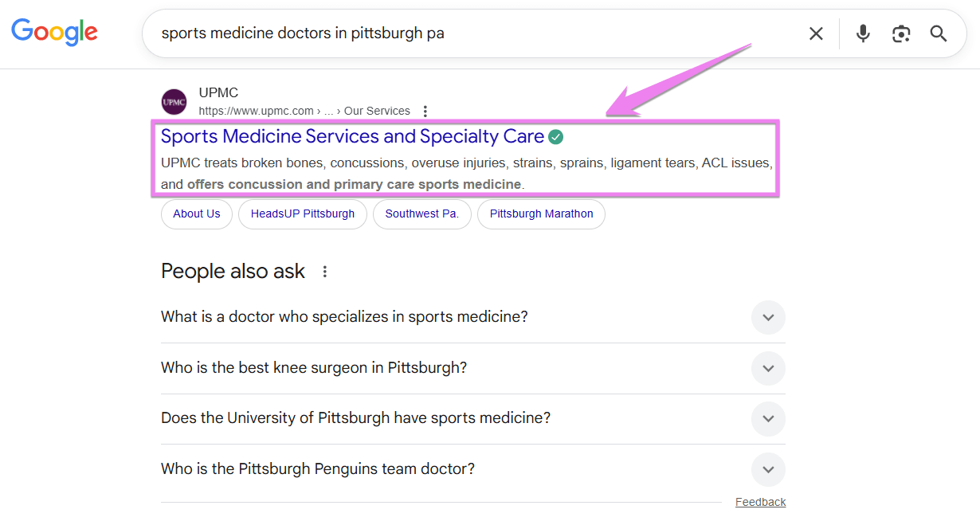980x525 pixels.
Task: Click the UPMC site favicon
Action: pos(174,101)
